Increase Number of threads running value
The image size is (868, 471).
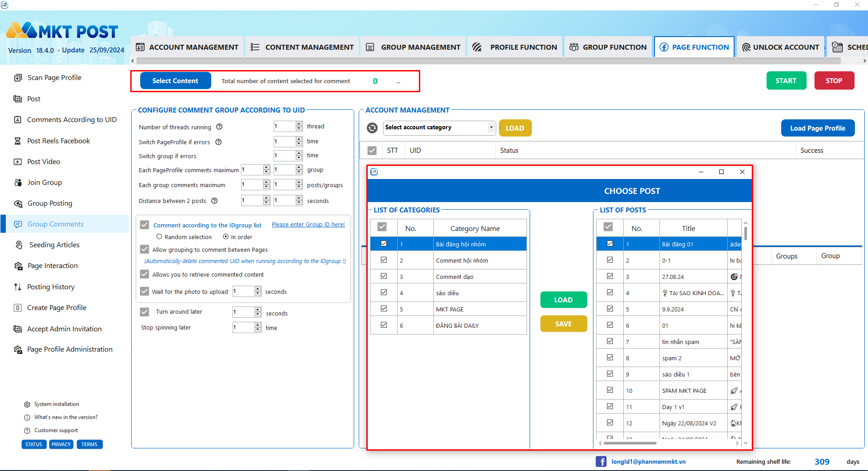[299, 124]
